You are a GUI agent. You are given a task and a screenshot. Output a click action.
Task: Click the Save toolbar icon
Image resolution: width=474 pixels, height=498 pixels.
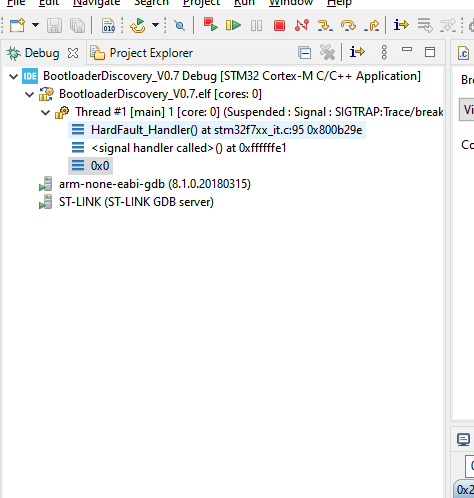pos(54,25)
